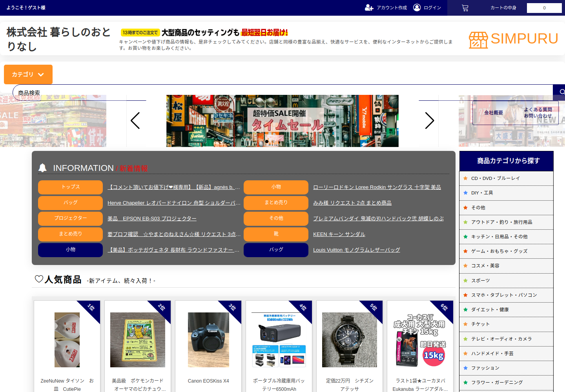Click the star beside CD・DVD・ブルーレイ
Screen dimensions: 565x392
point(465,178)
